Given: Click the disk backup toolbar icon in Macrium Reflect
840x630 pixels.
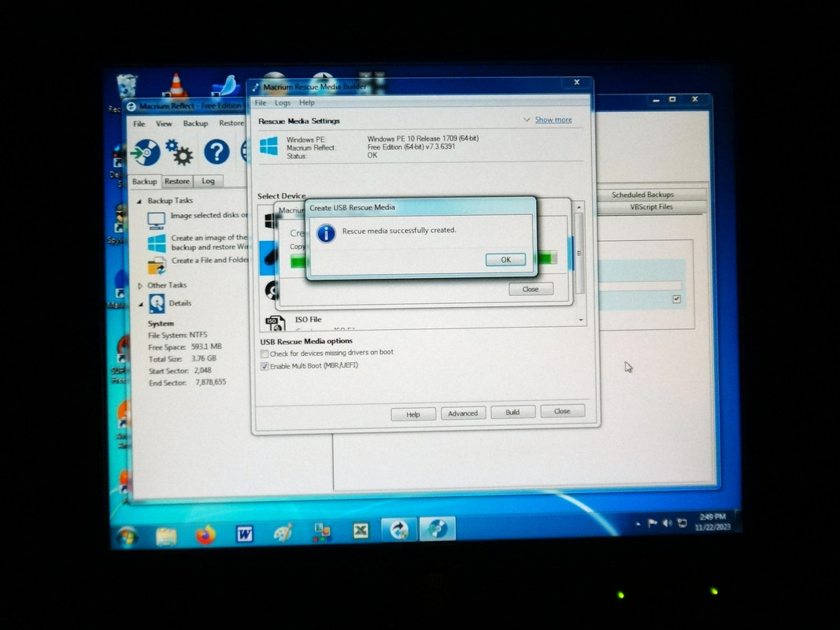Looking at the screenshot, I should [146, 152].
